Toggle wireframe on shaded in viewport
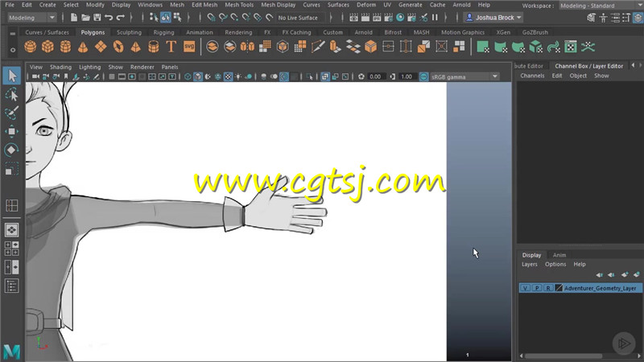 pos(217,76)
